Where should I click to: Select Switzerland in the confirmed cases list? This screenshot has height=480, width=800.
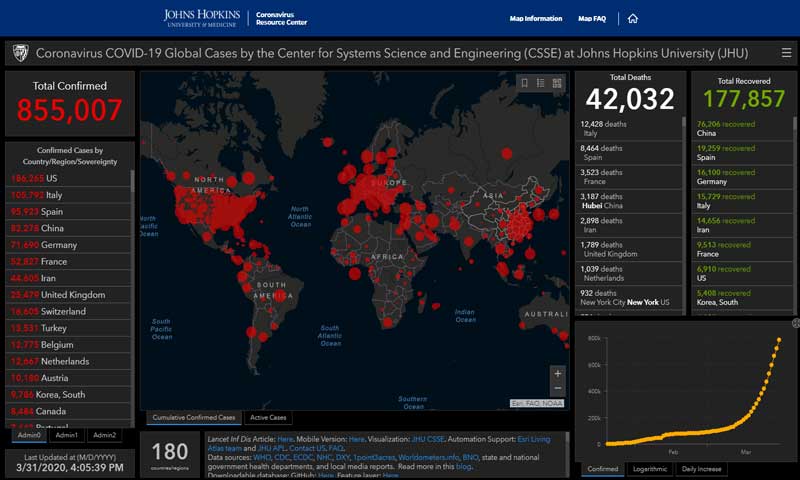(x=68, y=311)
